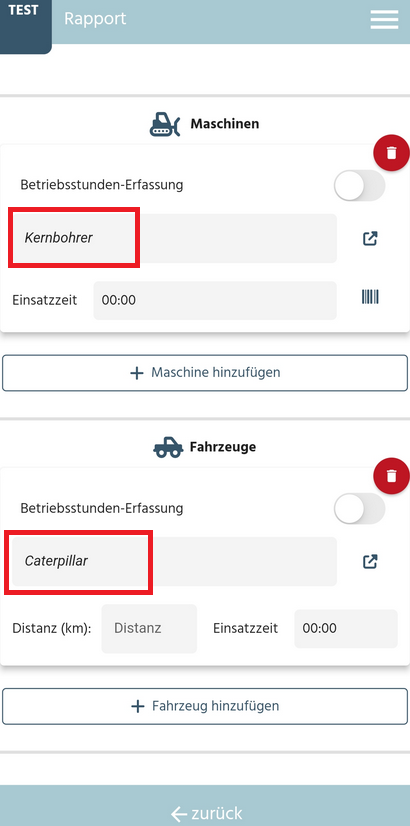This screenshot has height=826, width=410.
Task: Focus the machine Einsatzzeit time field
Action: point(215,300)
